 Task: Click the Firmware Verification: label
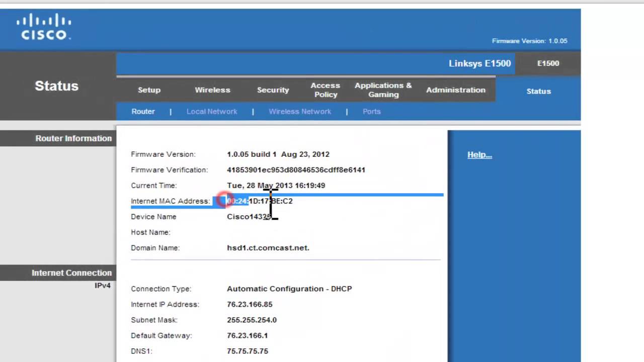coord(169,170)
